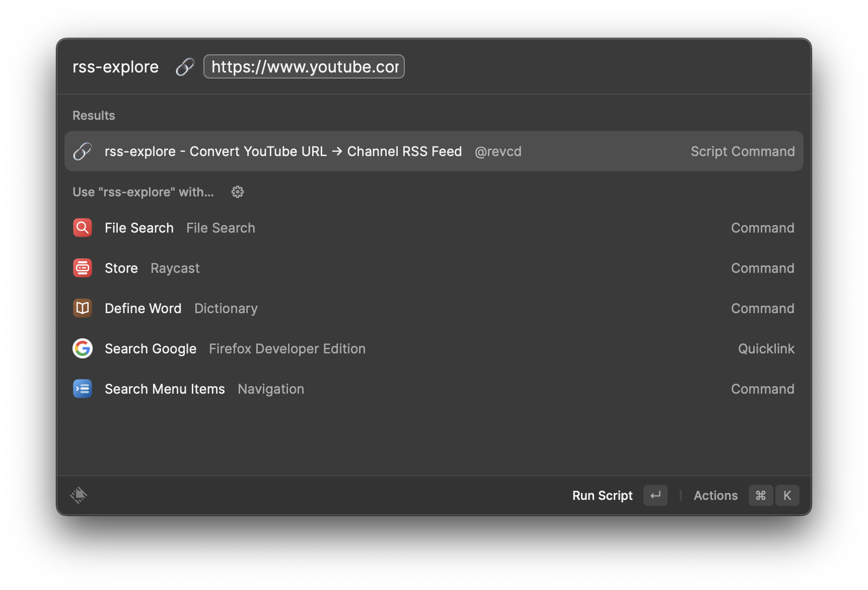Select the rss-explore Convert YouTube URL result
Image resolution: width=868 pixels, height=590 pixels.
tap(434, 151)
